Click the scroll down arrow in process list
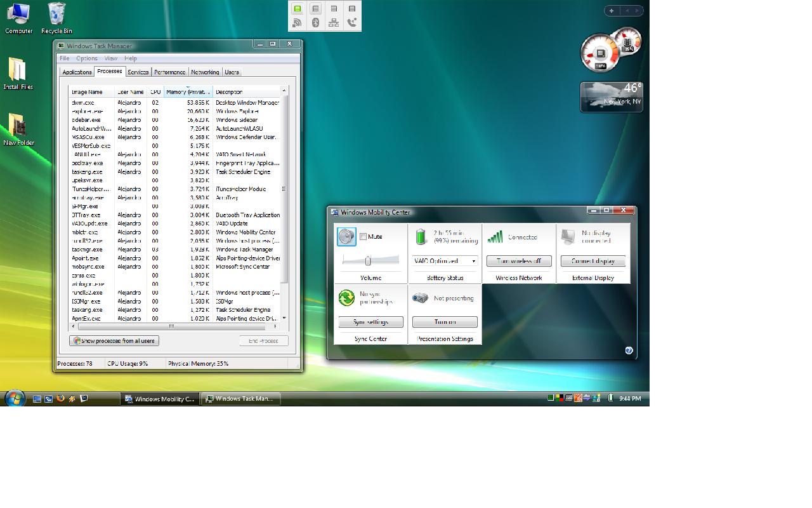812x508 pixels. click(284, 317)
